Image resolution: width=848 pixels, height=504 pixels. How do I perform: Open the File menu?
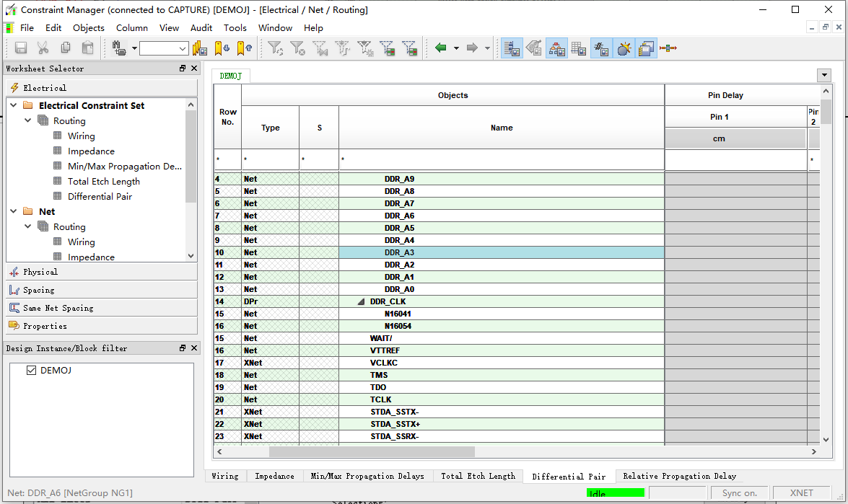[x=27, y=28]
